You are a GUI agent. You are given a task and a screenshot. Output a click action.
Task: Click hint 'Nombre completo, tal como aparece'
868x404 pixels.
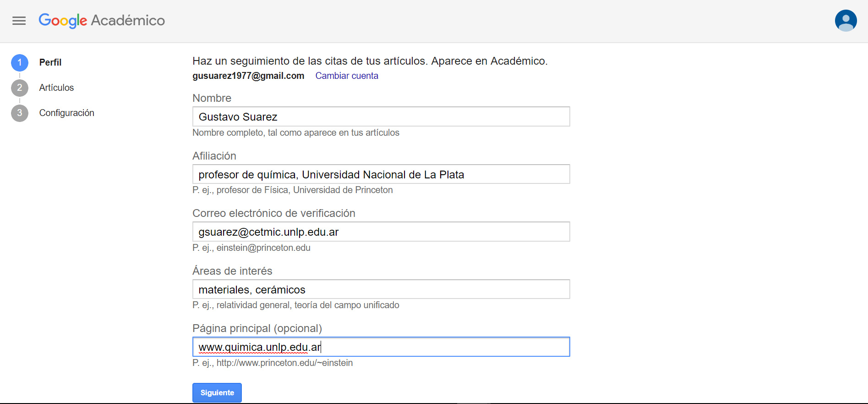(296, 133)
